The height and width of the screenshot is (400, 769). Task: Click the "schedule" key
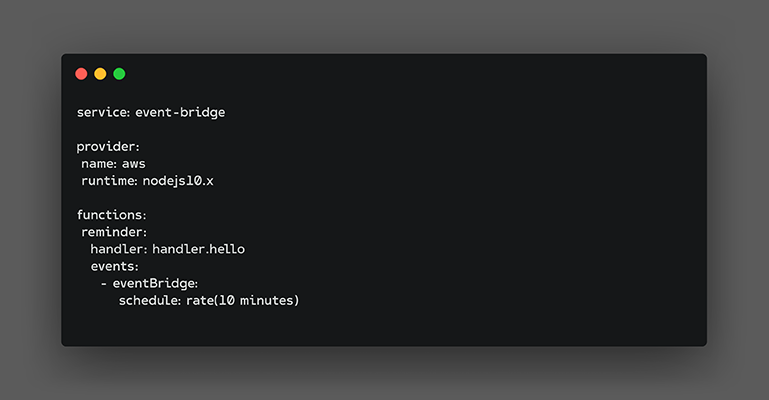148,300
